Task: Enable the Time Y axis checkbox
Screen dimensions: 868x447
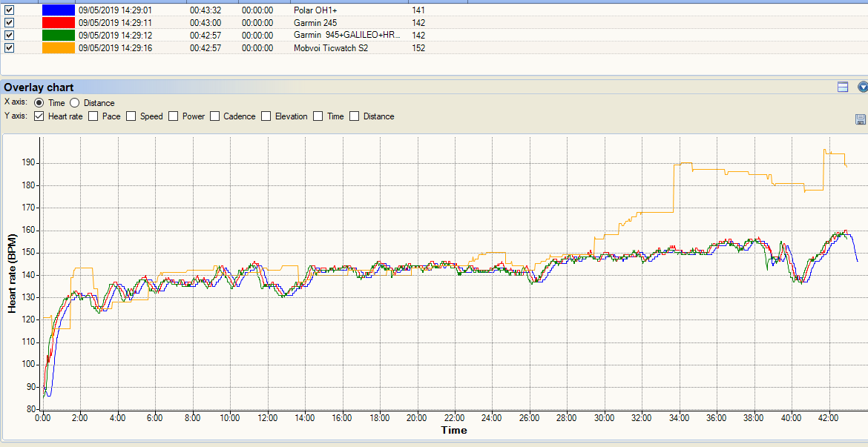Action: [x=318, y=116]
